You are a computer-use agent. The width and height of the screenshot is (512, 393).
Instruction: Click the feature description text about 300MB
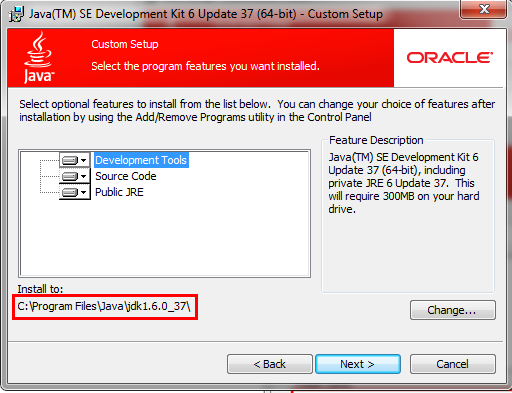click(404, 183)
